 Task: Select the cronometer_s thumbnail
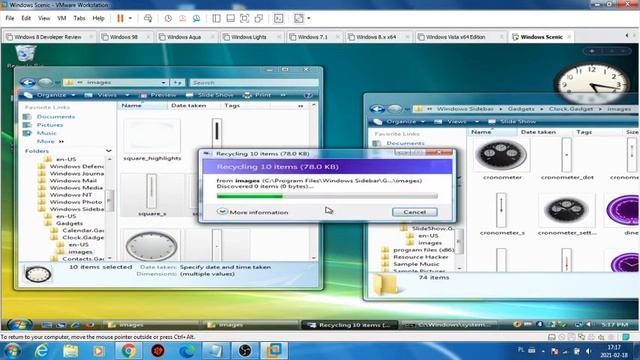pos(502,215)
